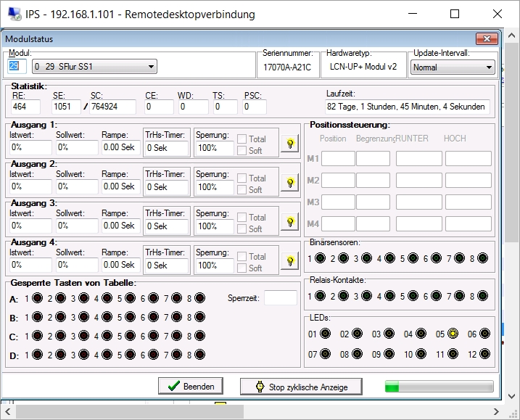520x420 pixels.
Task: Click the Ausgang 1 Sollwert field
Action: click(x=76, y=148)
